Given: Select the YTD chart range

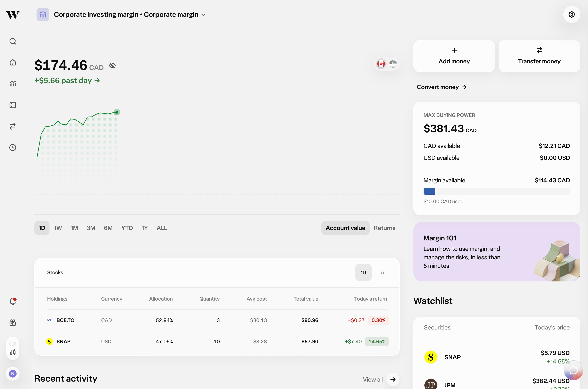Looking at the screenshot, I should [x=127, y=228].
